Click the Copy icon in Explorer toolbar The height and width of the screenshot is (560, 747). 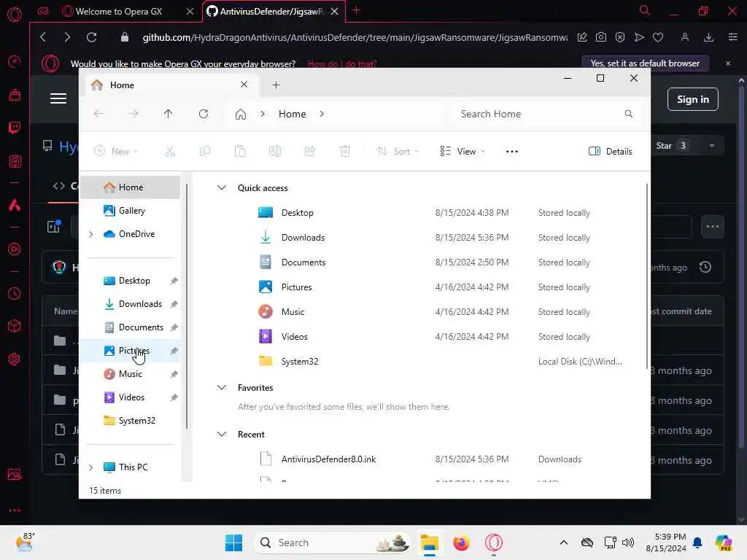(205, 152)
